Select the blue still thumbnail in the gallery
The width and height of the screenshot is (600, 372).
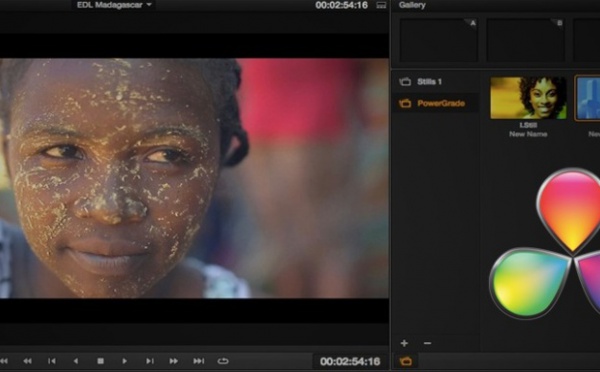pos(588,98)
